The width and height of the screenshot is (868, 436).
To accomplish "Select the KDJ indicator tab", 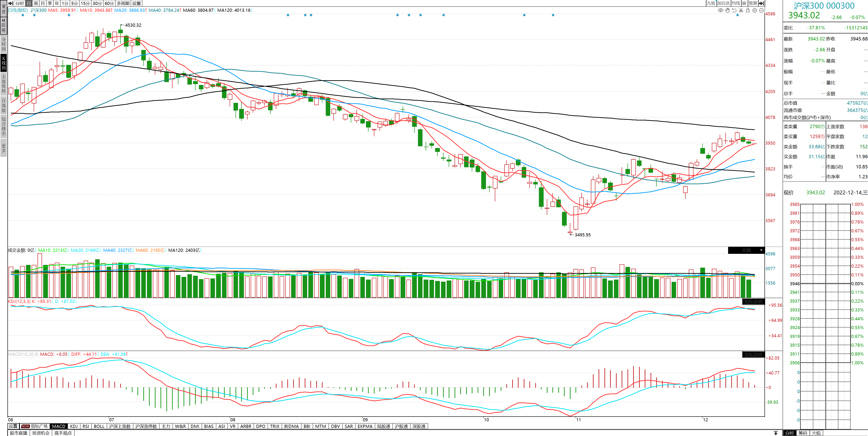I will (x=74, y=426).
